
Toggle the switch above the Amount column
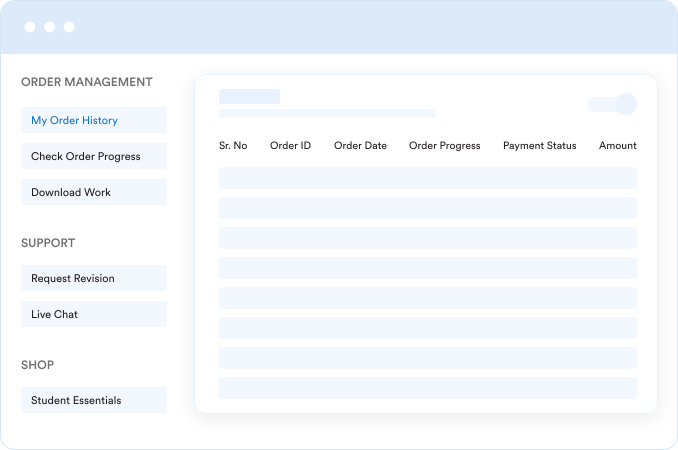tap(612, 104)
